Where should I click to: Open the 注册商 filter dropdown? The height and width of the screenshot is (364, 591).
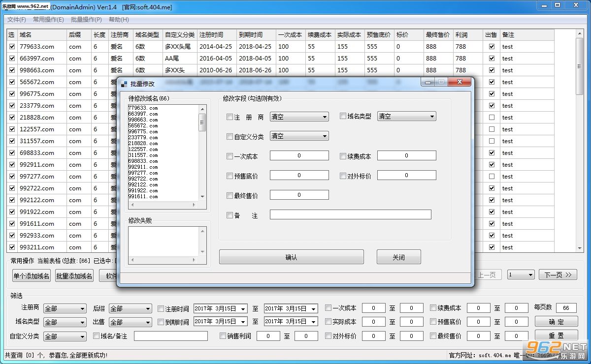coord(65,308)
